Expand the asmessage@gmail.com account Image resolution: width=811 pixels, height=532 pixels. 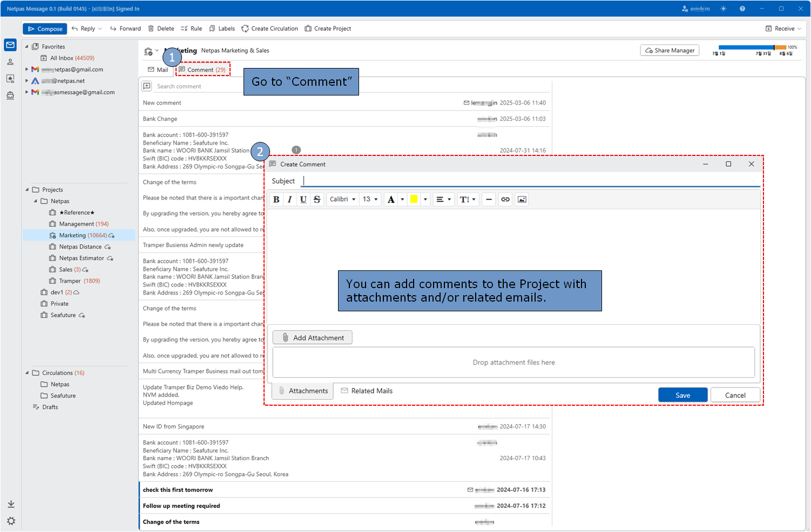[27, 92]
